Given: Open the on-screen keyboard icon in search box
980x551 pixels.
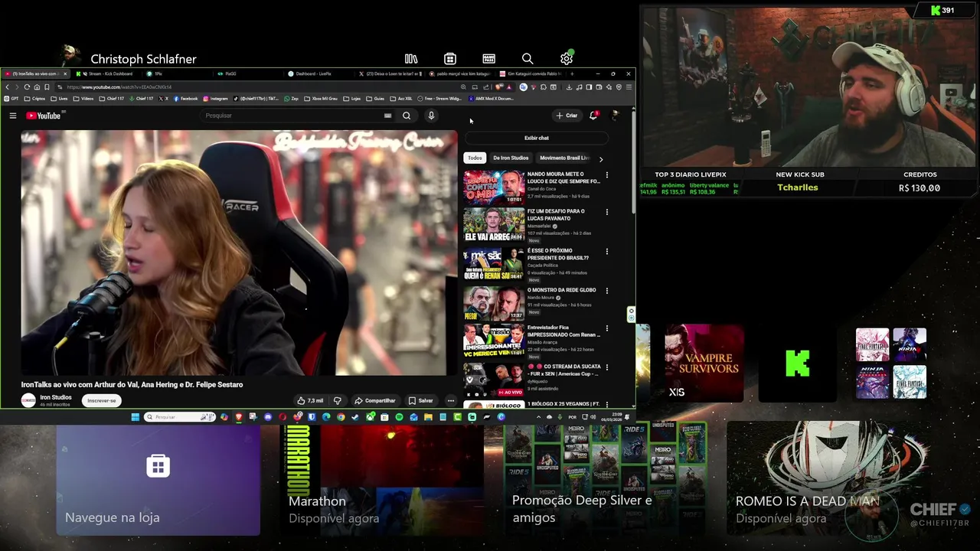Looking at the screenshot, I should [387, 116].
